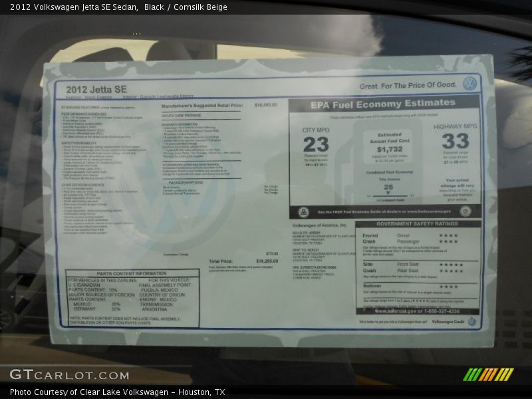This screenshot has height=399, width=532.
Task: Click the combined fuel economy value '26'
Action: click(388, 187)
